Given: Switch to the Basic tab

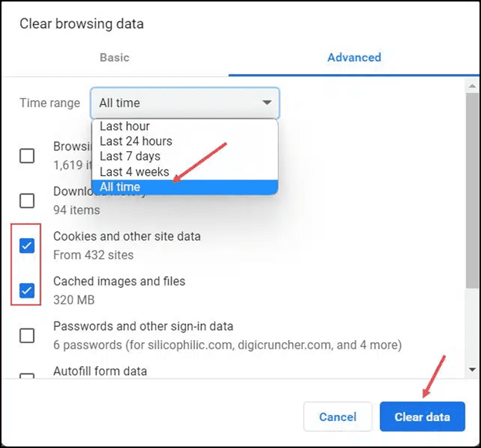Looking at the screenshot, I should point(114,57).
